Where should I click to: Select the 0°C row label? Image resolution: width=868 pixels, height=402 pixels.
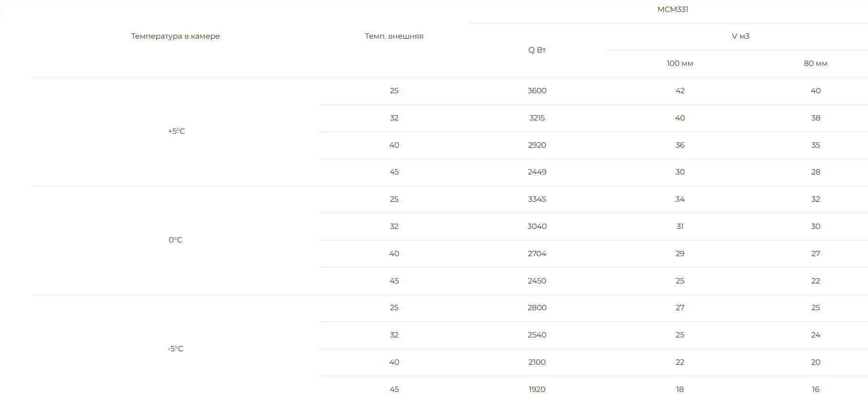click(x=176, y=240)
